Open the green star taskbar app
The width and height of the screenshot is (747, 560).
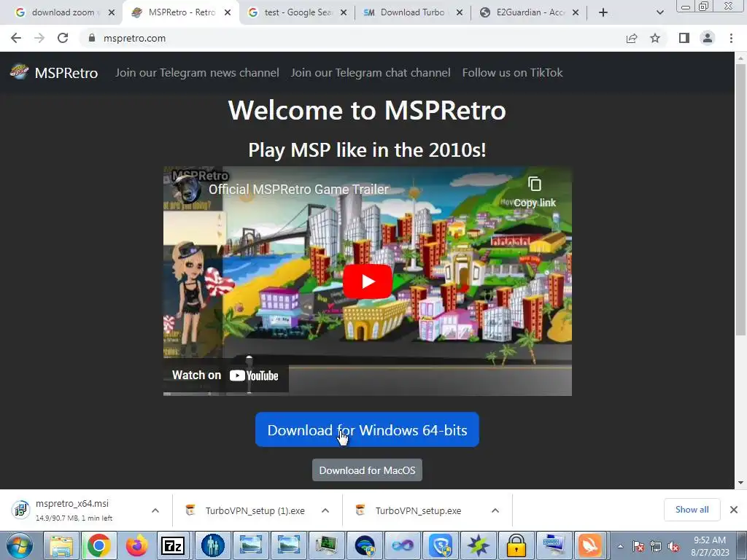click(479, 545)
